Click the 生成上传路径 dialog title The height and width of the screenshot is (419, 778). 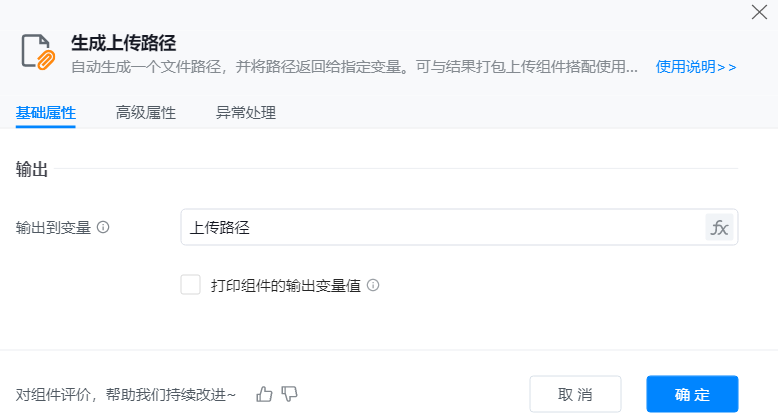pos(123,43)
